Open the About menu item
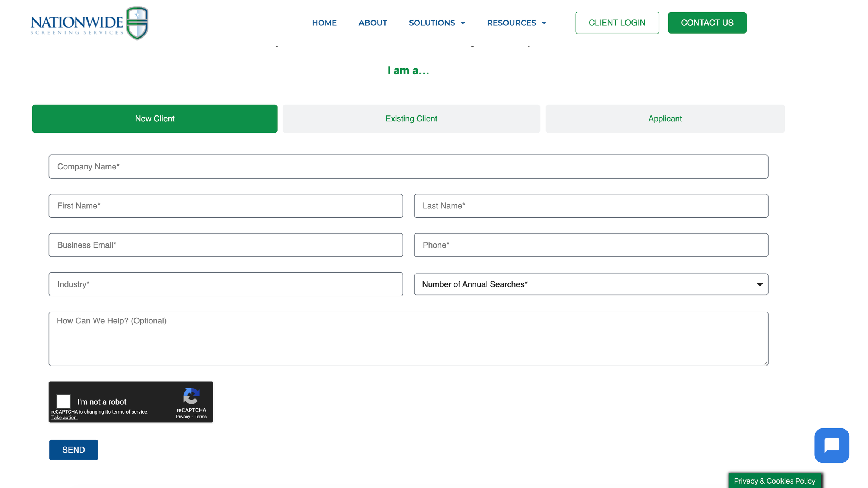 click(x=373, y=23)
